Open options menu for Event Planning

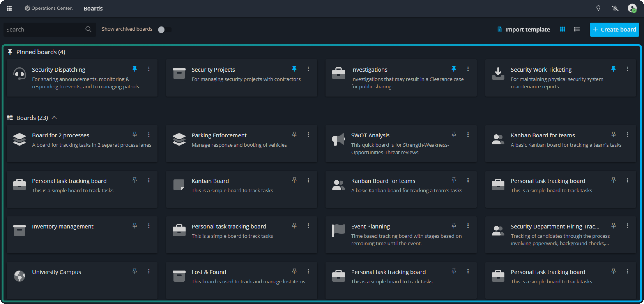click(468, 226)
